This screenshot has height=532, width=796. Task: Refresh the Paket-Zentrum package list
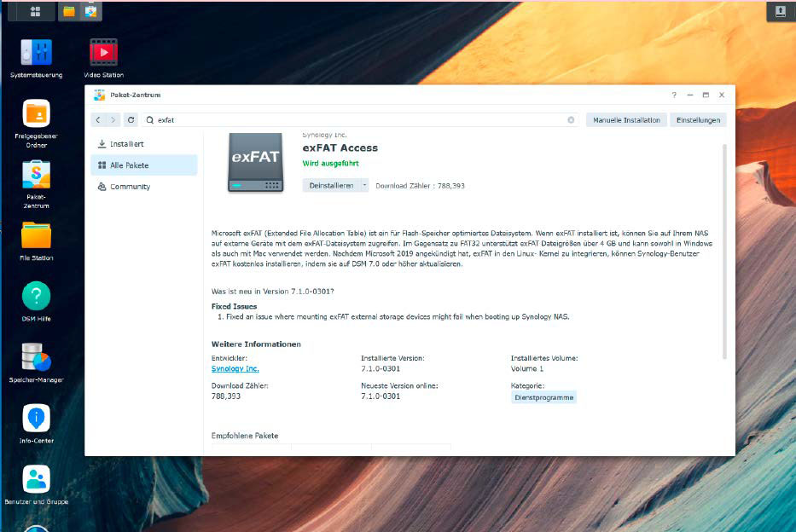tap(131, 120)
